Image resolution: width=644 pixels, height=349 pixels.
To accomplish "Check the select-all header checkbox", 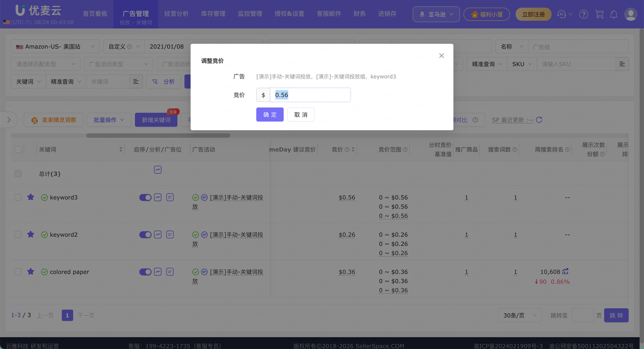I will [x=18, y=150].
